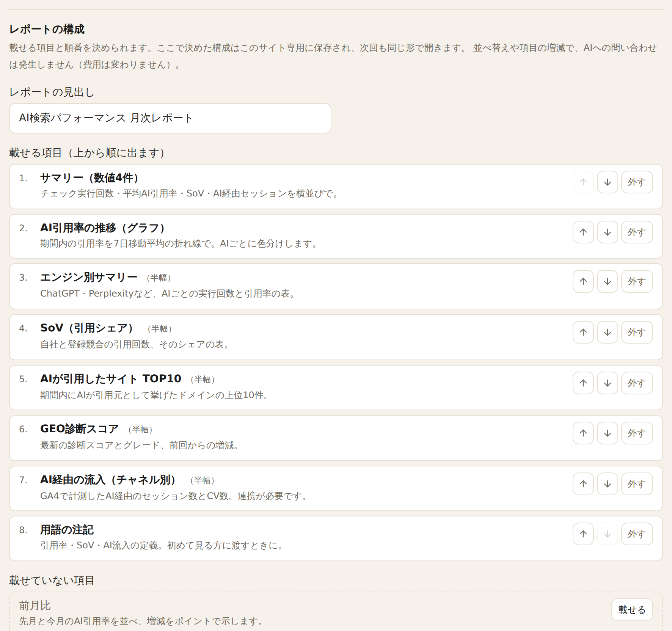Select the AIが引用したサイト TOP10 title
The image size is (672, 631).
pos(111,378)
